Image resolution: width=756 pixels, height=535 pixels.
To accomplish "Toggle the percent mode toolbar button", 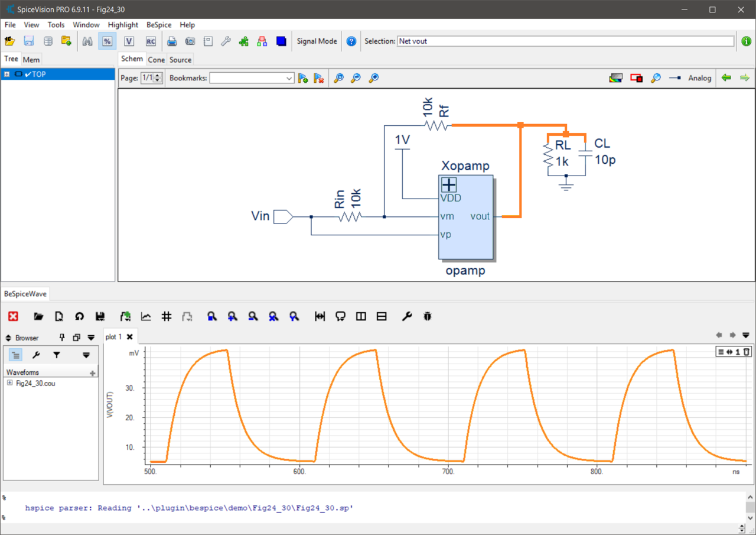I will click(x=107, y=41).
